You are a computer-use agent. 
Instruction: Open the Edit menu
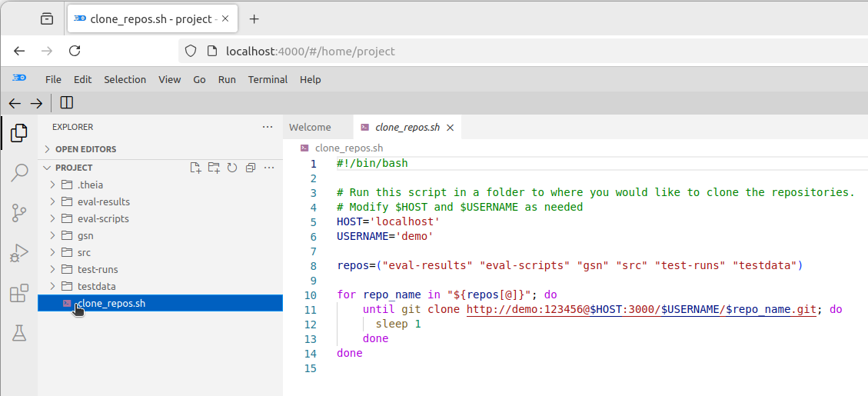[82, 79]
